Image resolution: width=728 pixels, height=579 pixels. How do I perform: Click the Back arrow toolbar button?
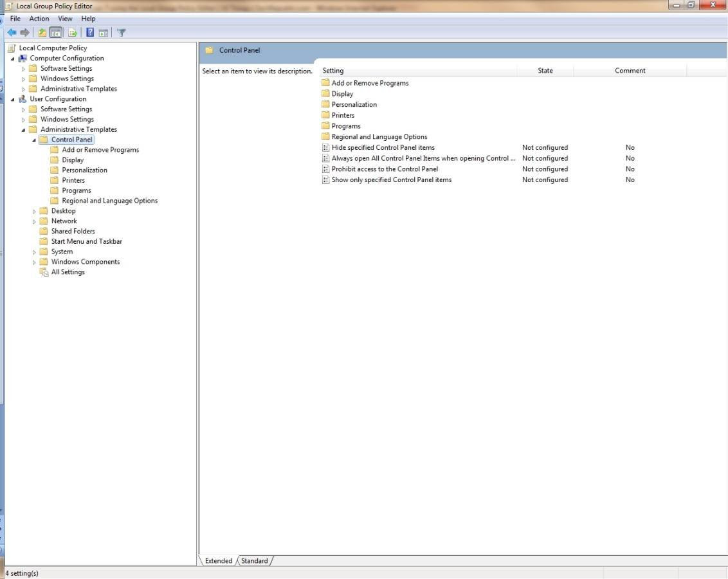(x=12, y=33)
